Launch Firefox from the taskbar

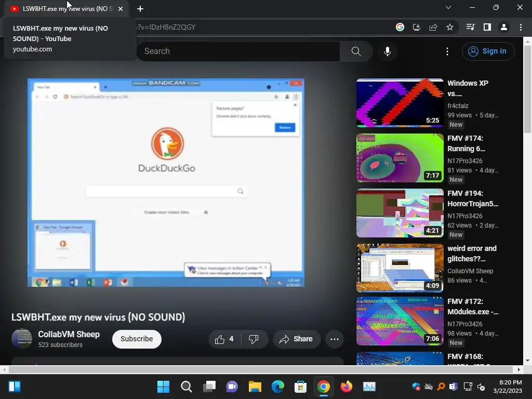pyautogui.click(x=347, y=387)
